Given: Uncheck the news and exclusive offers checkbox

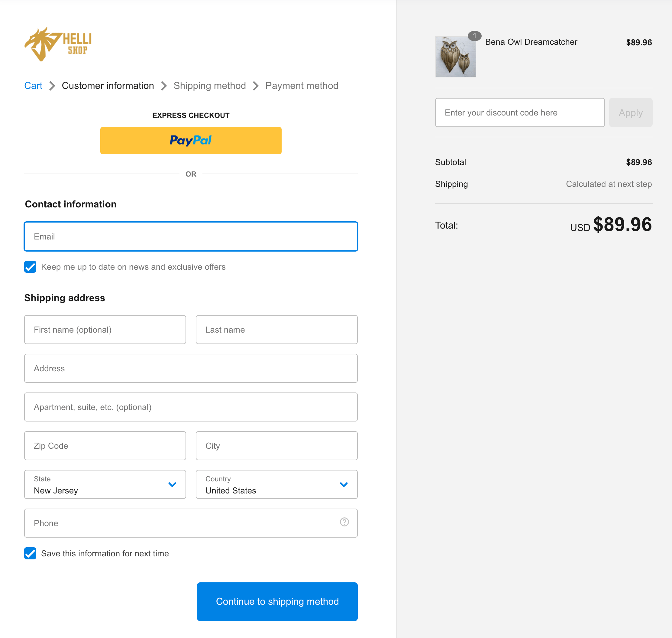Looking at the screenshot, I should 30,267.
